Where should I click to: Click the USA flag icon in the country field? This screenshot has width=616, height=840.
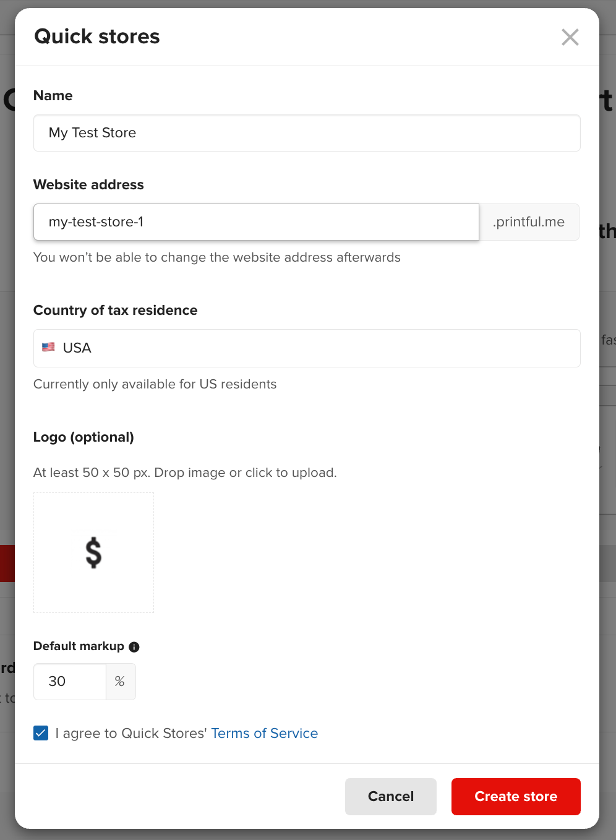(x=48, y=347)
